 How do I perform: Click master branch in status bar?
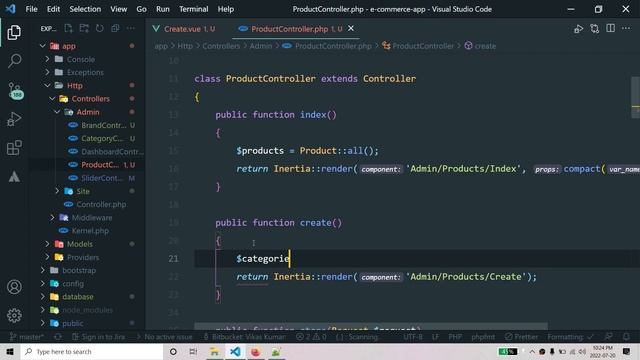point(27,337)
